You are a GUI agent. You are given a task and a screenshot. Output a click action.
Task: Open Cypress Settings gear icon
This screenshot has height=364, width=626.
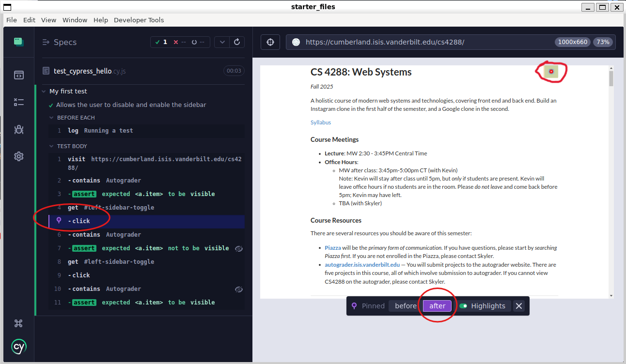[18, 156]
